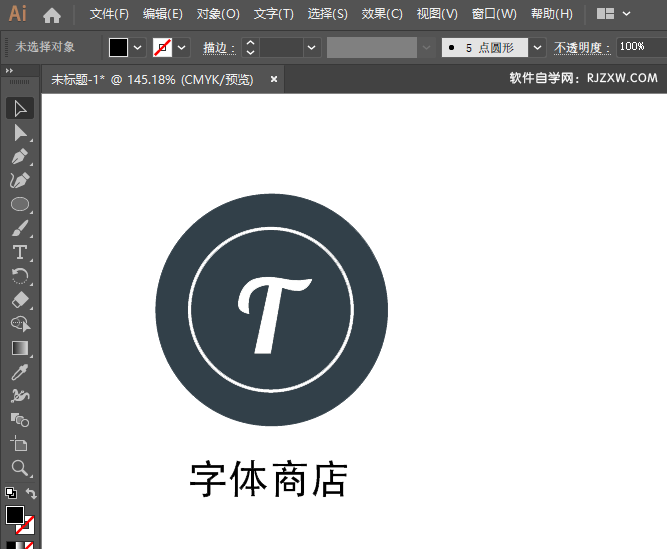Click the 未选择对象 status label
The width and height of the screenshot is (667, 549).
45,47
